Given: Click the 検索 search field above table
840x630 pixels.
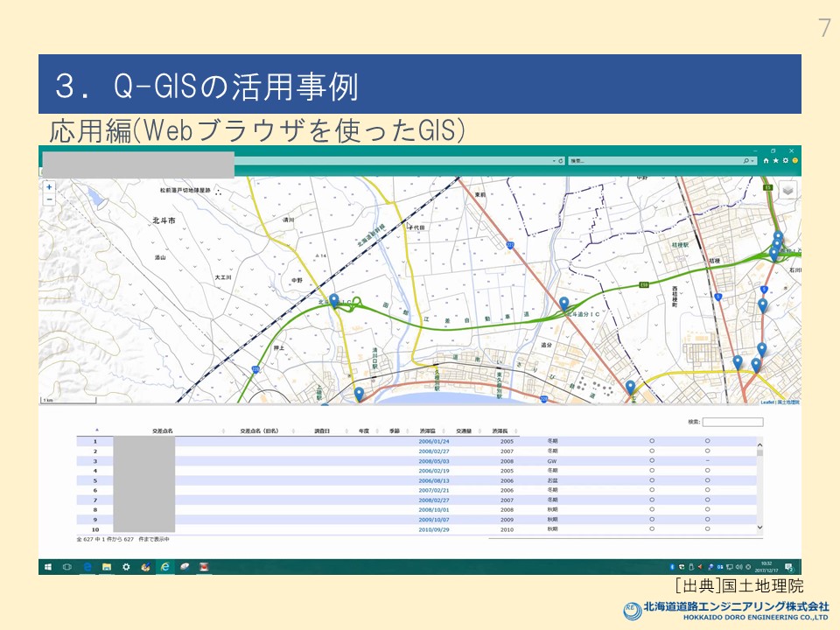Looking at the screenshot, I should pos(733,422).
